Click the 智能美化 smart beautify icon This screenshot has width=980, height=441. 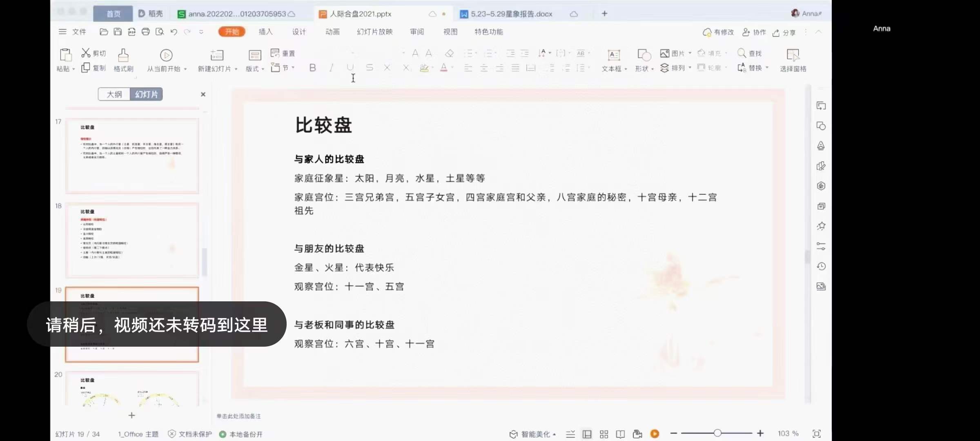coord(513,434)
